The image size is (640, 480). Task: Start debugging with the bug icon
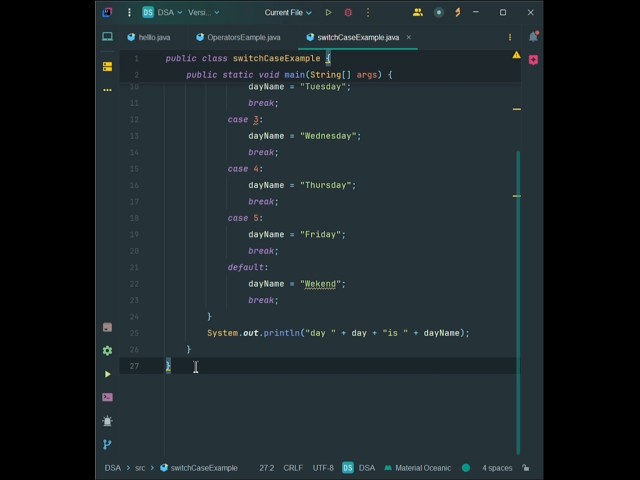point(348,13)
